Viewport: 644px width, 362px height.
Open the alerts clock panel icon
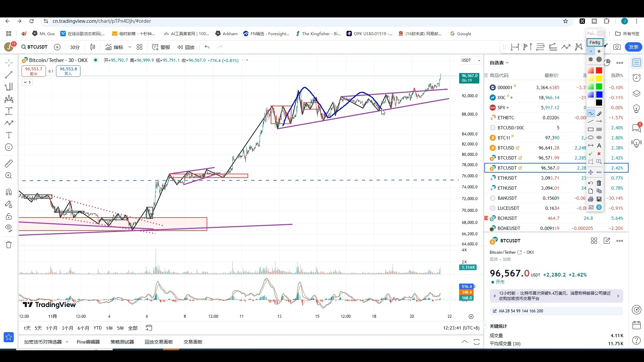point(637,78)
